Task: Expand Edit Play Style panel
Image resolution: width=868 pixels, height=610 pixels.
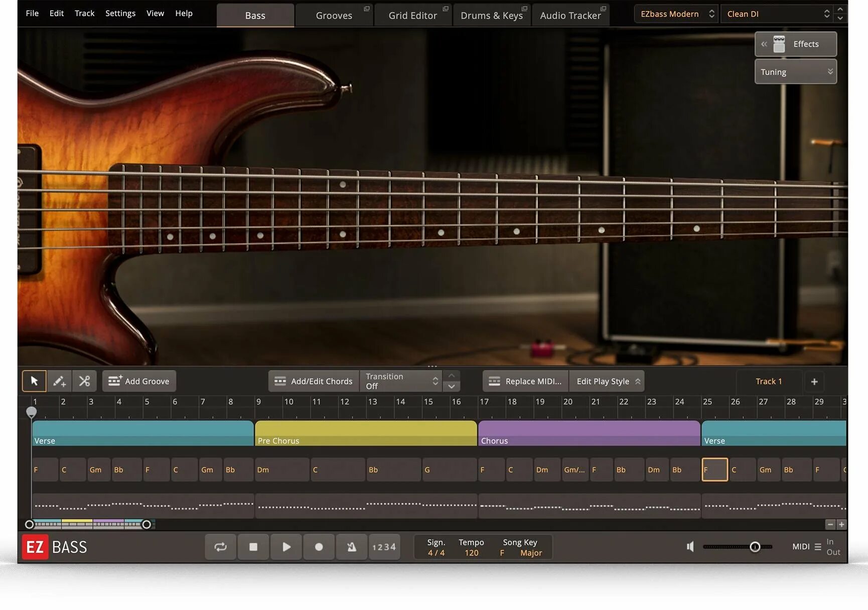Action: tap(607, 381)
